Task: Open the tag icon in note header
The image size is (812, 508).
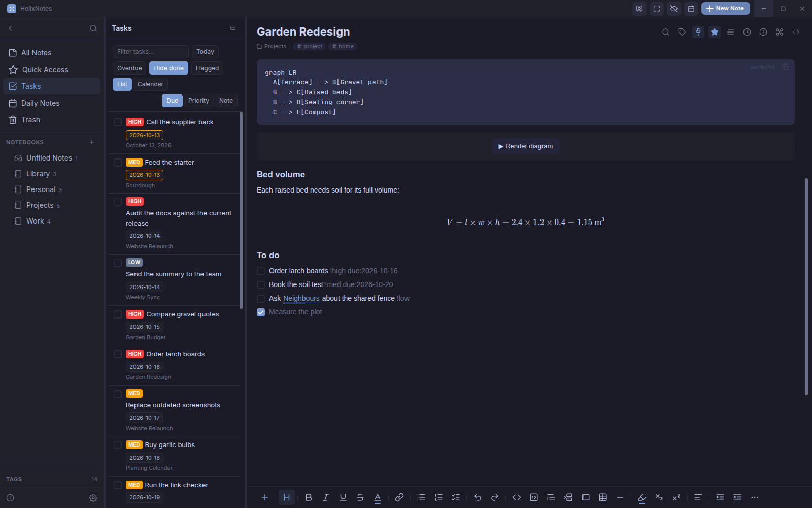Action: pyautogui.click(x=682, y=32)
